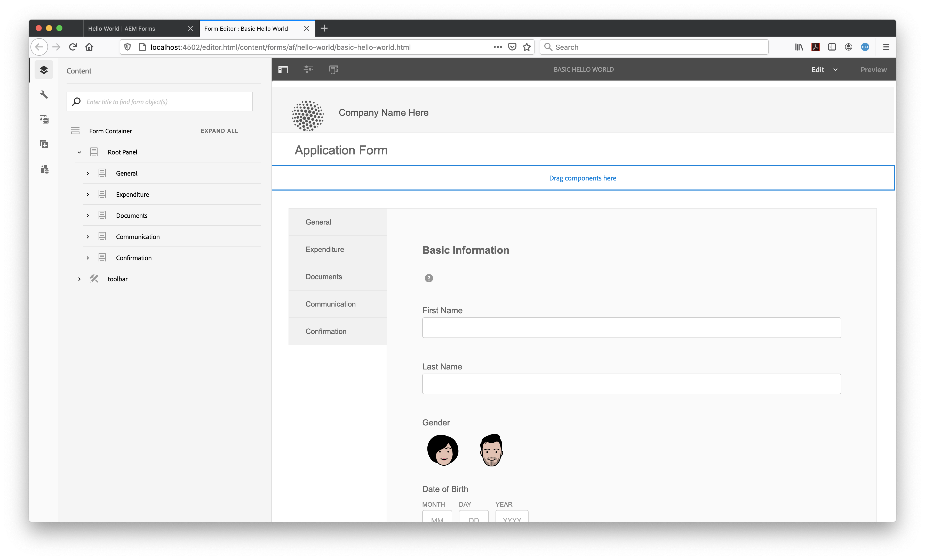Open the Content tree panel in the sidebar
This screenshot has width=925, height=560.
coord(44,70)
